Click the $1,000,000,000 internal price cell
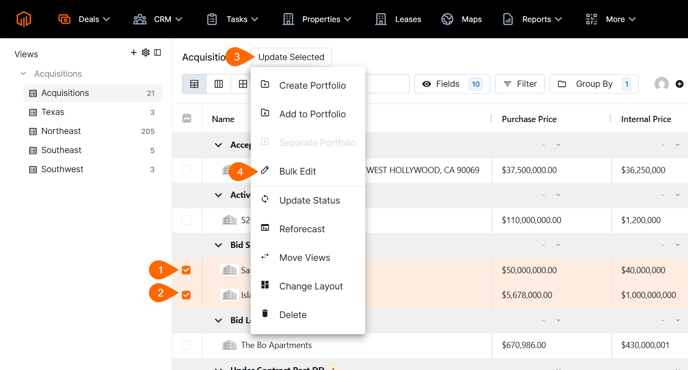Screen dimensions: 688x370 coord(649,295)
